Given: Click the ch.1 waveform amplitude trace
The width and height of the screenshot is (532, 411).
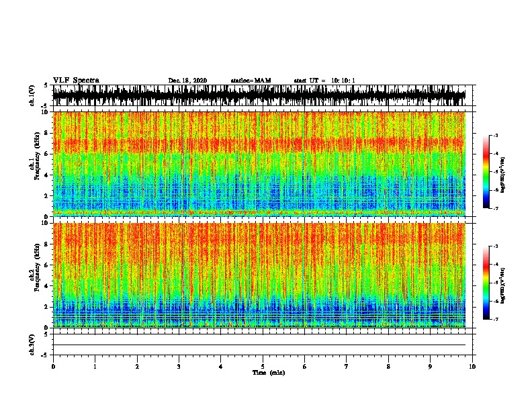Looking at the screenshot, I should coord(259,95).
